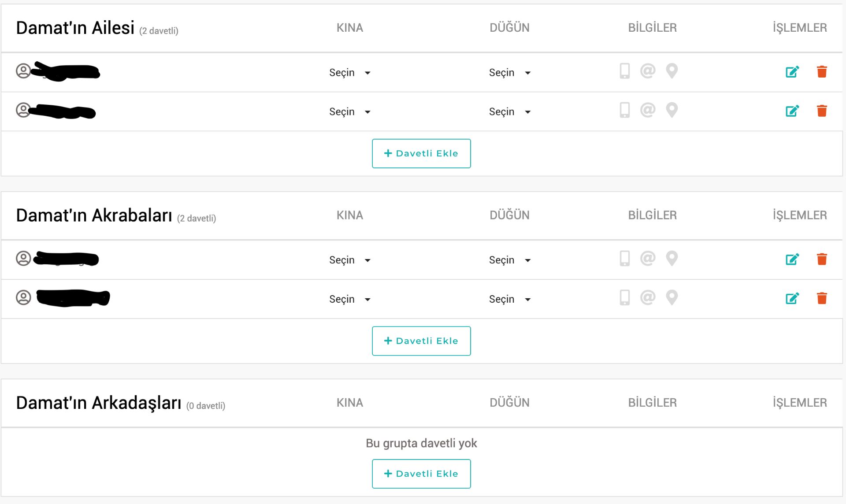This screenshot has height=504, width=846.
Task: Add a guest to Damat'ın Ailesi group
Action: [421, 153]
